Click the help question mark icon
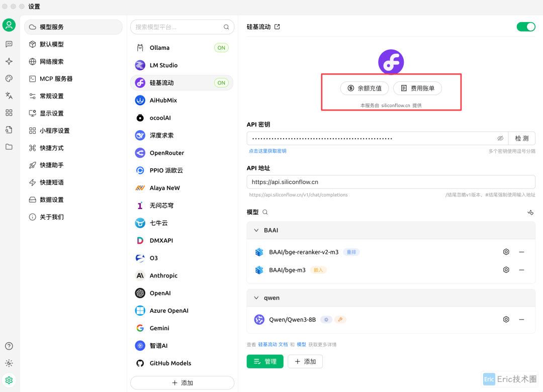 9,346
